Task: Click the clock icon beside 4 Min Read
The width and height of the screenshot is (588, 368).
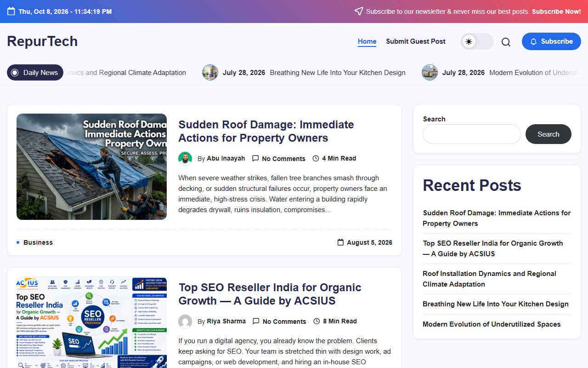Action: tap(316, 159)
